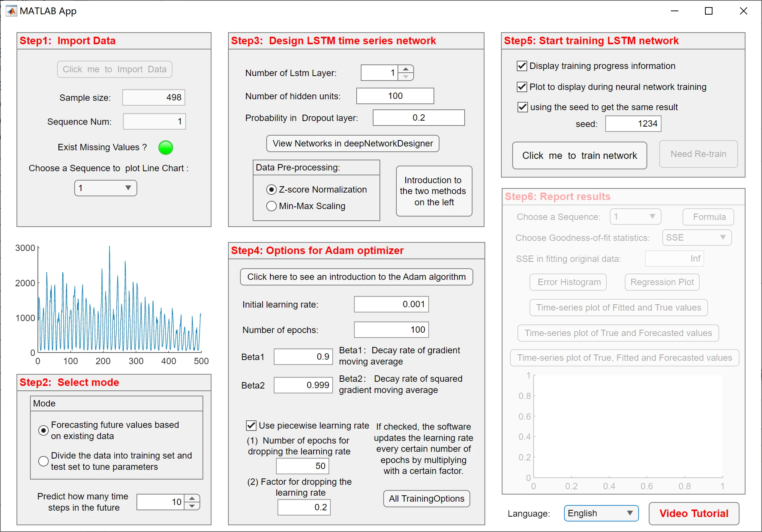
Task: Minimize the MATLAB App window
Action: [675, 11]
